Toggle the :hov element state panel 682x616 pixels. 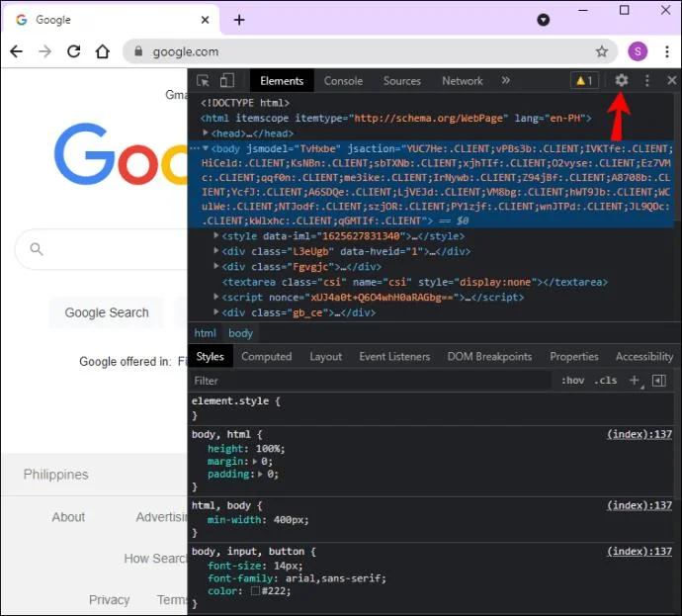(573, 381)
